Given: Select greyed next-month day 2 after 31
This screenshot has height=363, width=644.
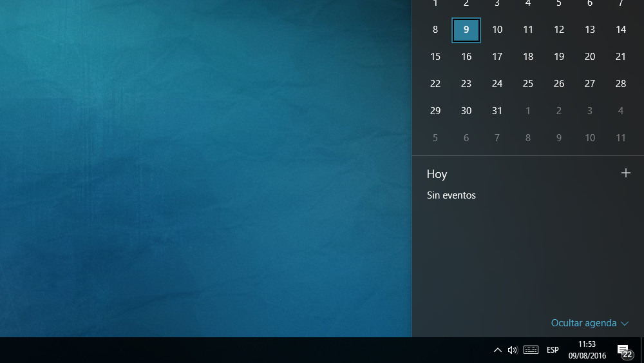Looking at the screenshot, I should [x=559, y=111].
